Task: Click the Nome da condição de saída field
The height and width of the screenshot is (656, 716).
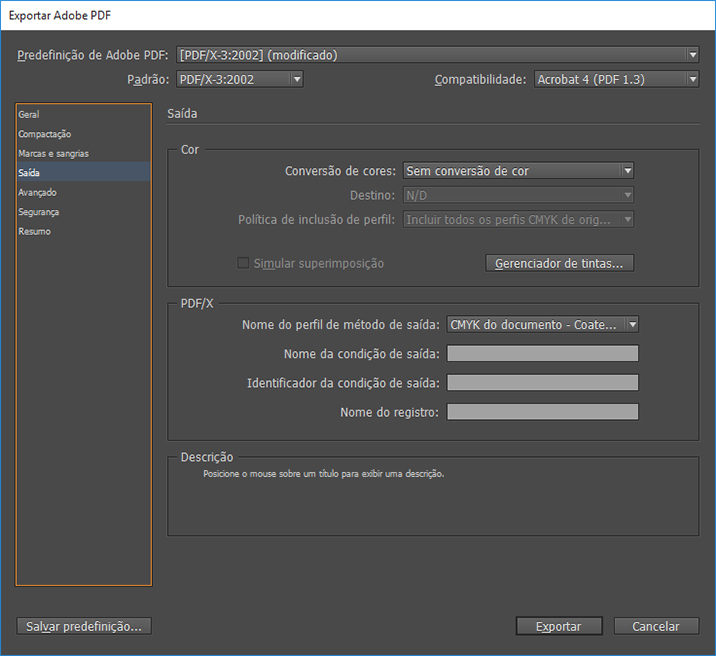Action: point(542,353)
